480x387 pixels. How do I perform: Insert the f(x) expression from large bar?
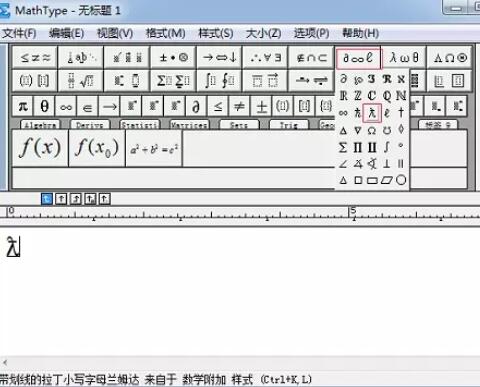pyautogui.click(x=40, y=148)
